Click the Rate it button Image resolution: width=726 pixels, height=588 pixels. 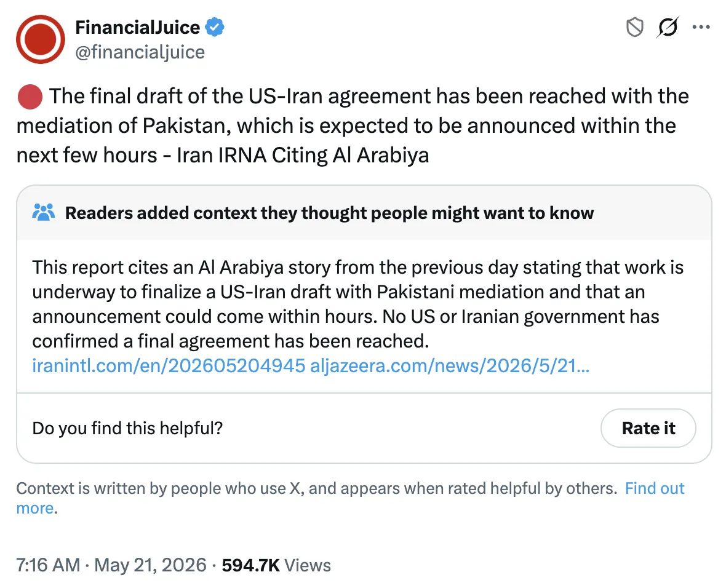(648, 428)
